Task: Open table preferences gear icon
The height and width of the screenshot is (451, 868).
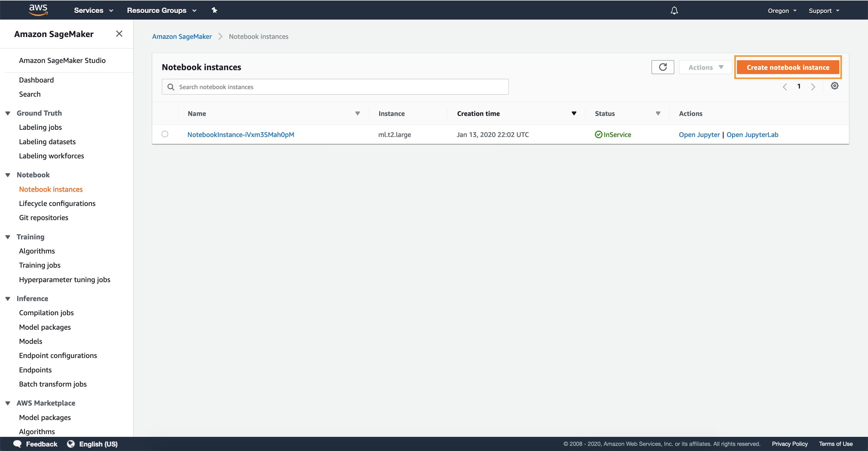Action: [x=834, y=86]
